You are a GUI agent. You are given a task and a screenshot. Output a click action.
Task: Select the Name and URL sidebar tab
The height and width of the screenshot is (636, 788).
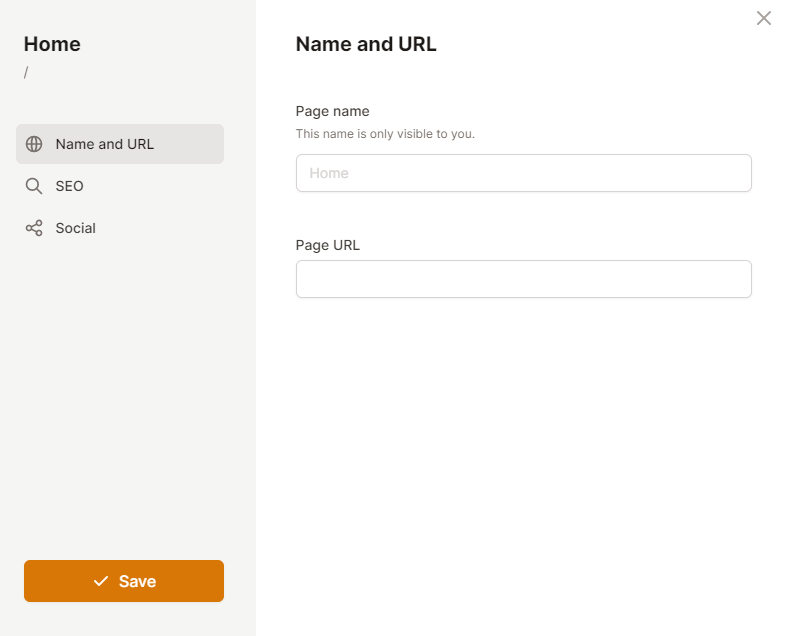120,144
